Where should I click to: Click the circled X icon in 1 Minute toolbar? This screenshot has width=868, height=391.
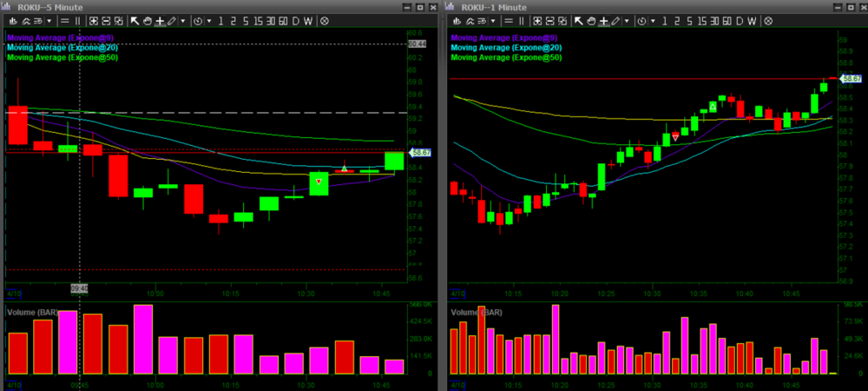coord(768,21)
